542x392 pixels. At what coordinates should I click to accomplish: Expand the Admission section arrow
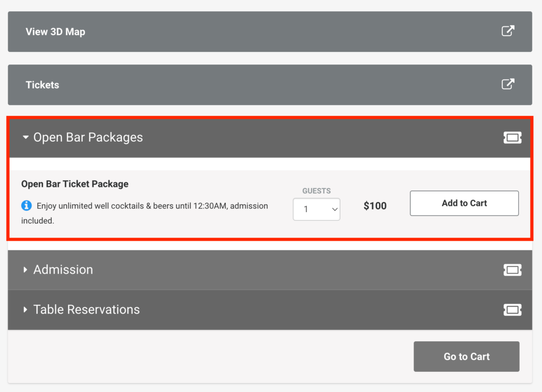click(x=25, y=270)
